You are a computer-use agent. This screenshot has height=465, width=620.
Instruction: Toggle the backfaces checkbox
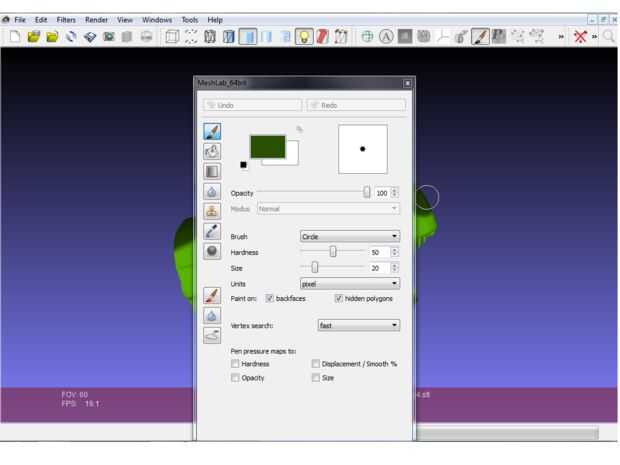270,299
